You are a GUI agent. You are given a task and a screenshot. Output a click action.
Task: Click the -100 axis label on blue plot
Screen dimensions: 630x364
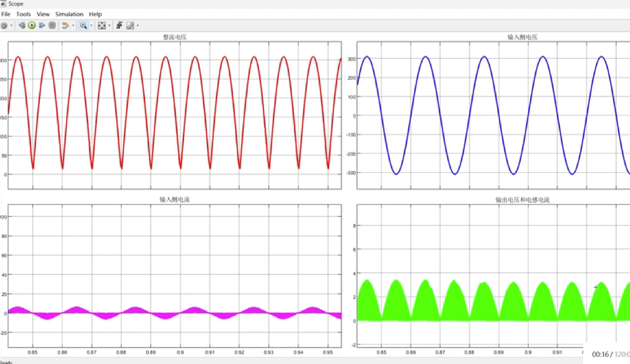pyautogui.click(x=351, y=135)
